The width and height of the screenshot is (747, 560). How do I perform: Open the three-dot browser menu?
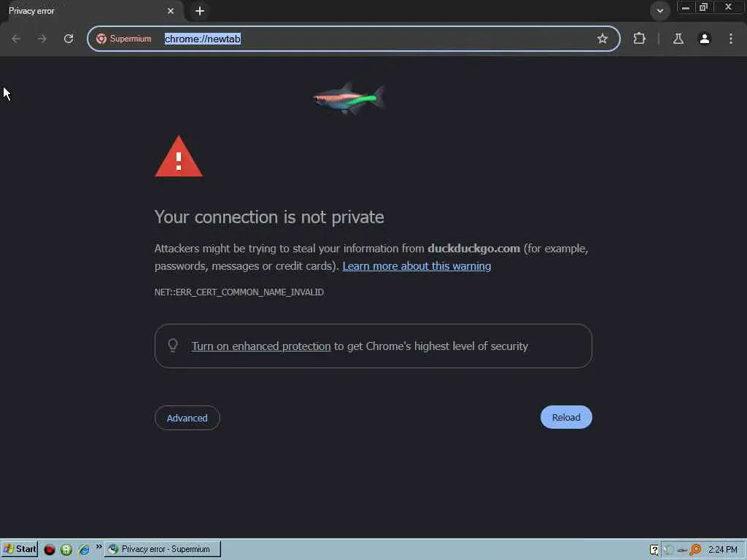(731, 39)
